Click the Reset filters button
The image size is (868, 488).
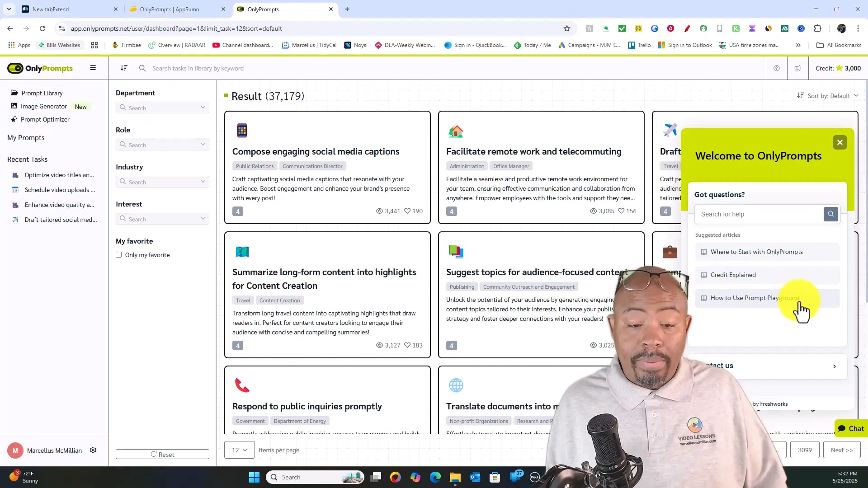pyautogui.click(x=162, y=454)
